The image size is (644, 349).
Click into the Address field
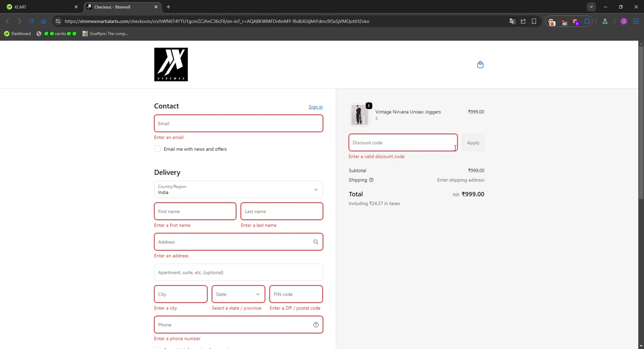238,242
